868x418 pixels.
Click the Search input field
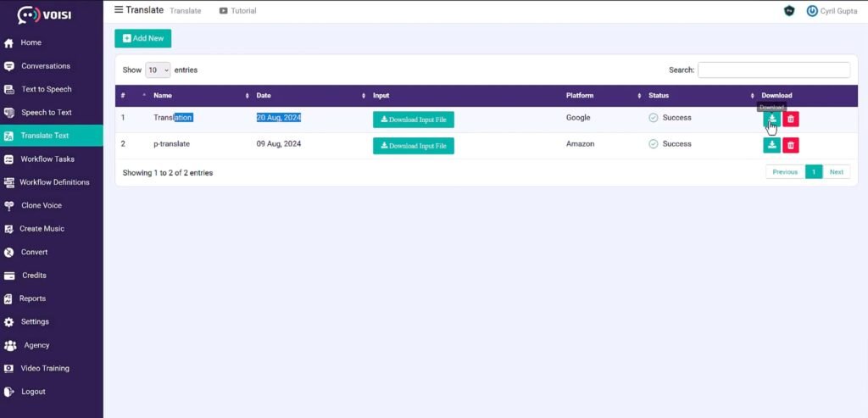[773, 70]
